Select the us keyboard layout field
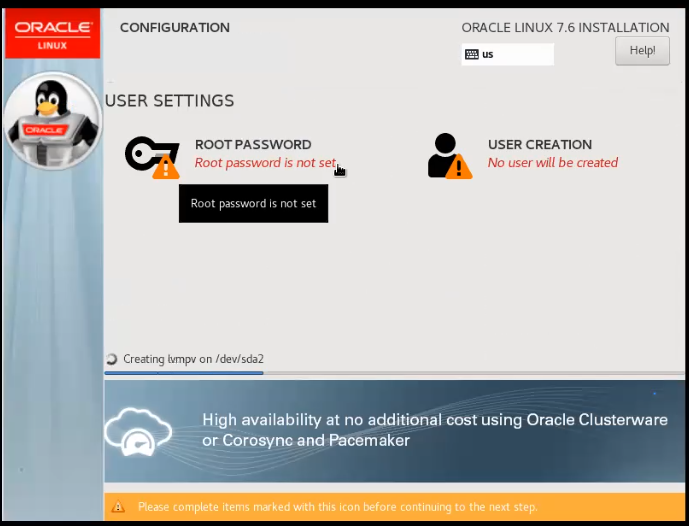The width and height of the screenshot is (689, 526). coord(508,54)
